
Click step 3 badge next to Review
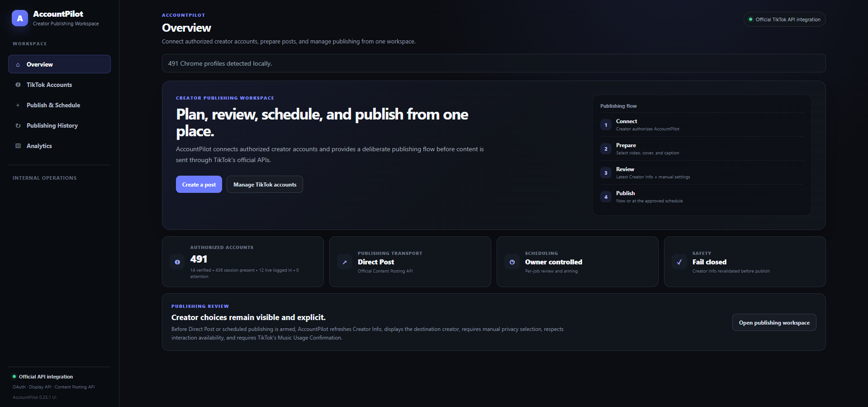[606, 173]
